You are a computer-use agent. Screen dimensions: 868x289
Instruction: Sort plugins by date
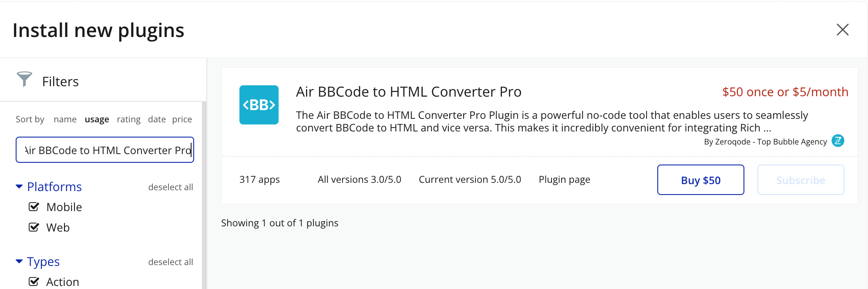tap(157, 119)
